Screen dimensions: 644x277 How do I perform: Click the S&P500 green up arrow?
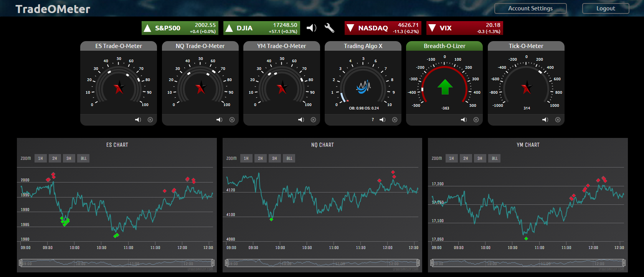pyautogui.click(x=147, y=28)
